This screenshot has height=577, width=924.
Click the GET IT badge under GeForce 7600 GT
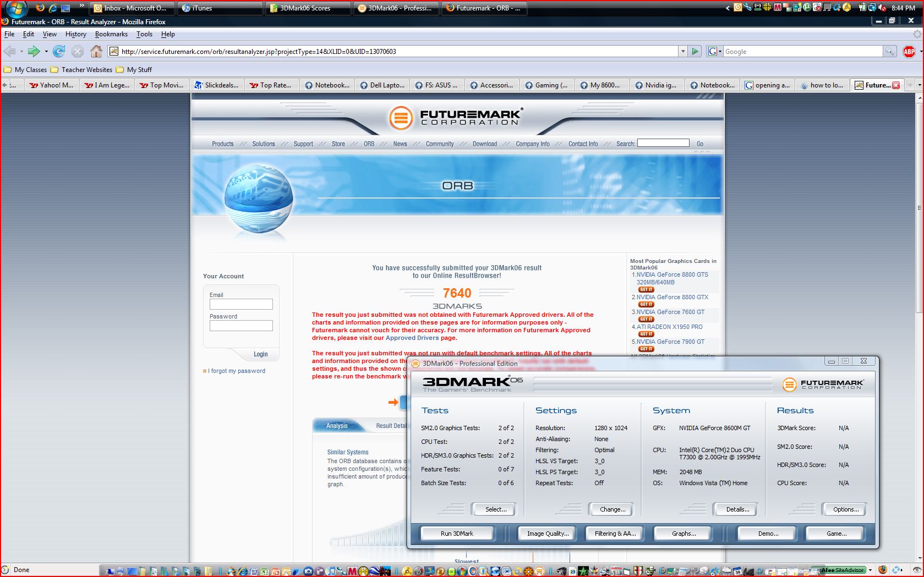(646, 319)
